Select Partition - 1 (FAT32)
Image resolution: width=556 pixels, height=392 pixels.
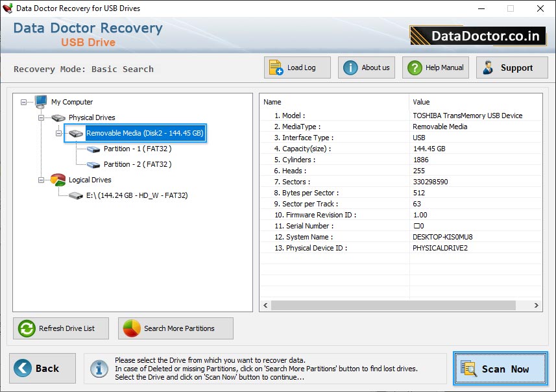(137, 149)
